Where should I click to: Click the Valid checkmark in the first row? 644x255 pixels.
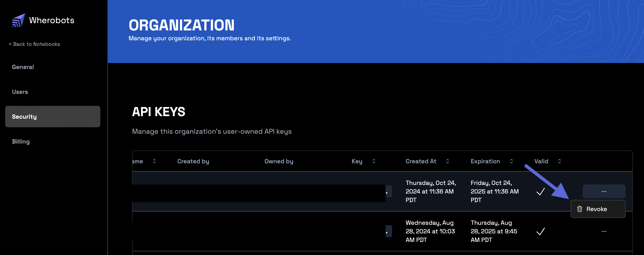click(540, 192)
